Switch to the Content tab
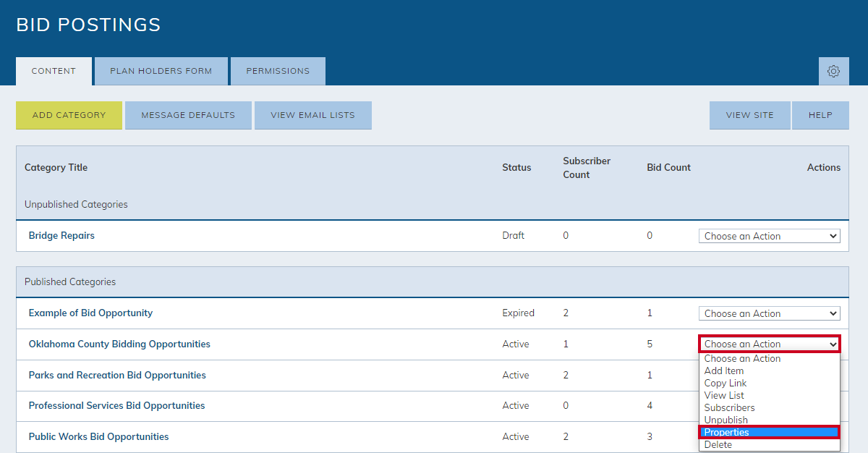 pyautogui.click(x=54, y=71)
